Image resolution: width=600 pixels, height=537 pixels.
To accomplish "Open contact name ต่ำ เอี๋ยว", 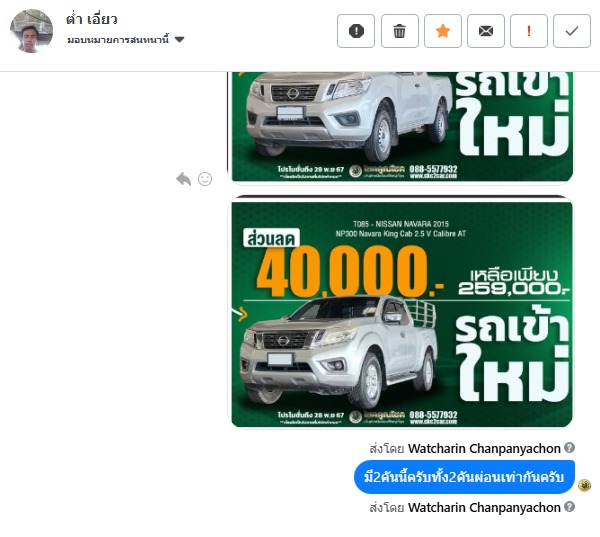I will tap(91, 19).
